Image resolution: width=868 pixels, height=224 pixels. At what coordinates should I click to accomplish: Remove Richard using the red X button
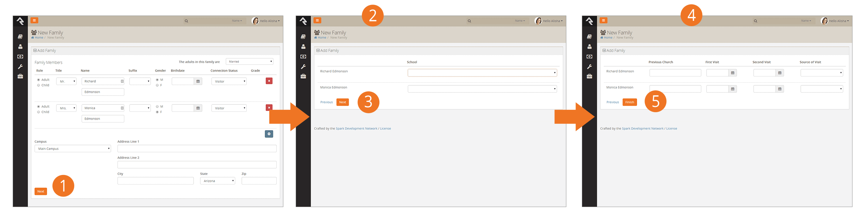pos(269,81)
